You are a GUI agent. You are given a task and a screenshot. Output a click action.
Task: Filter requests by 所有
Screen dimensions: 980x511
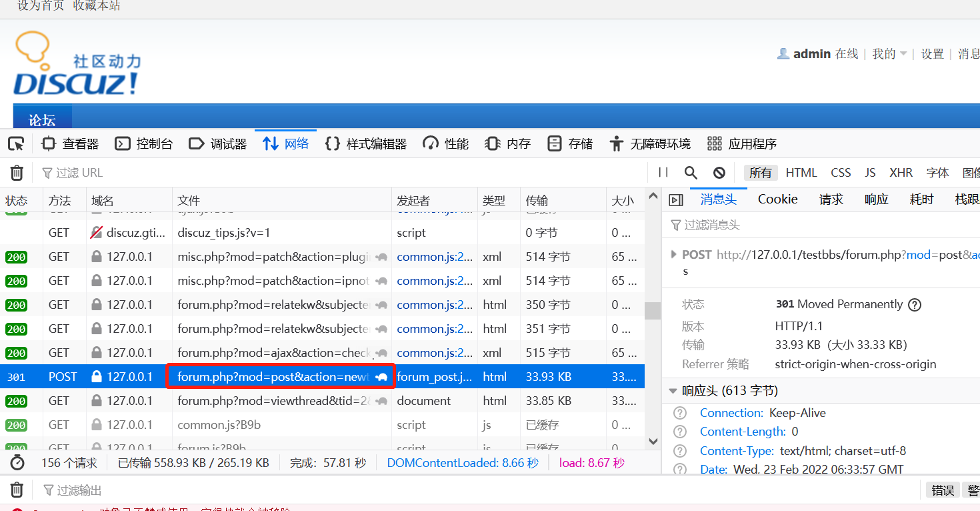pos(760,173)
